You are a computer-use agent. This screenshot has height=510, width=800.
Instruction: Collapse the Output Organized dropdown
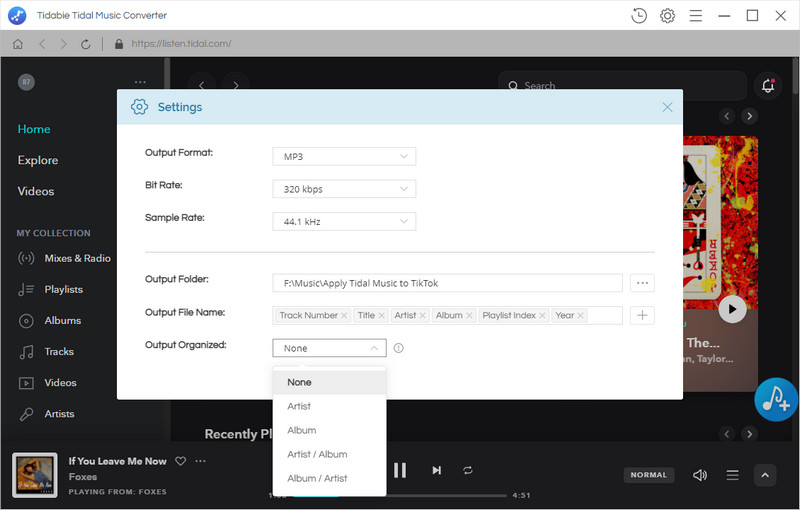tap(329, 348)
